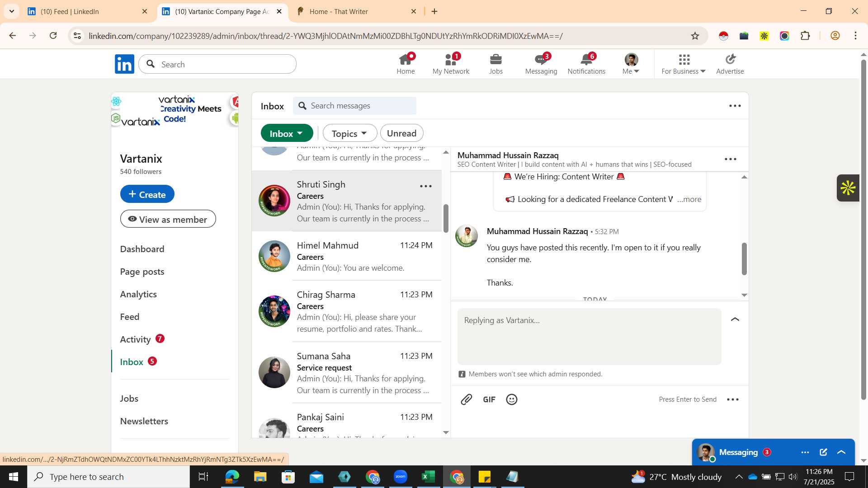Open Sumana Saha conversation
This screenshot has height=488, width=868.
346,373
